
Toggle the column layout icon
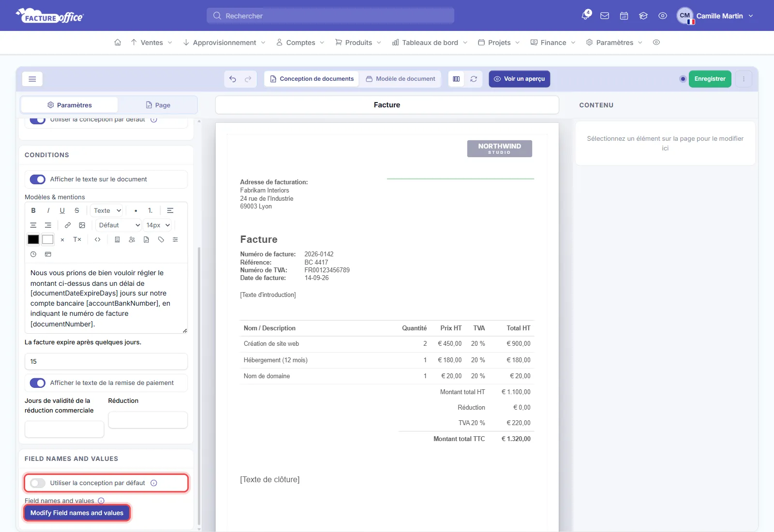pyautogui.click(x=456, y=79)
